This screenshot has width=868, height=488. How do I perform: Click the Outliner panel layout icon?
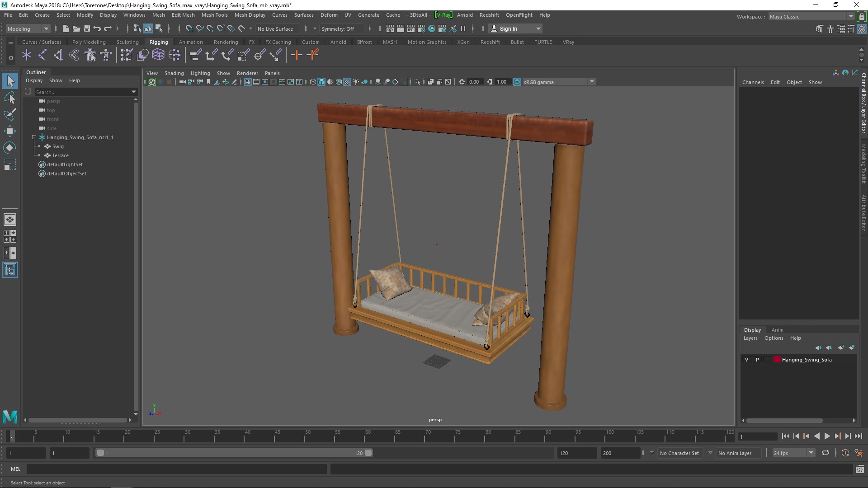click(10, 270)
